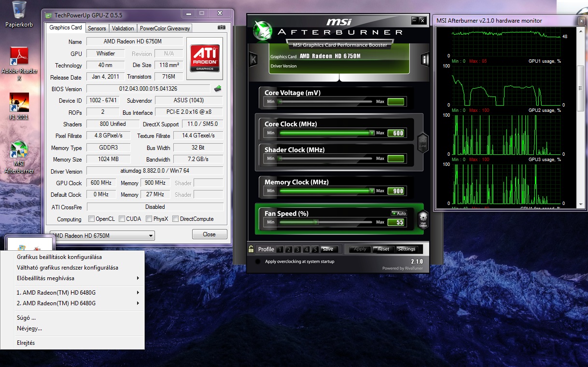
Task: Click the Afterburner Apply button
Action: pos(360,249)
